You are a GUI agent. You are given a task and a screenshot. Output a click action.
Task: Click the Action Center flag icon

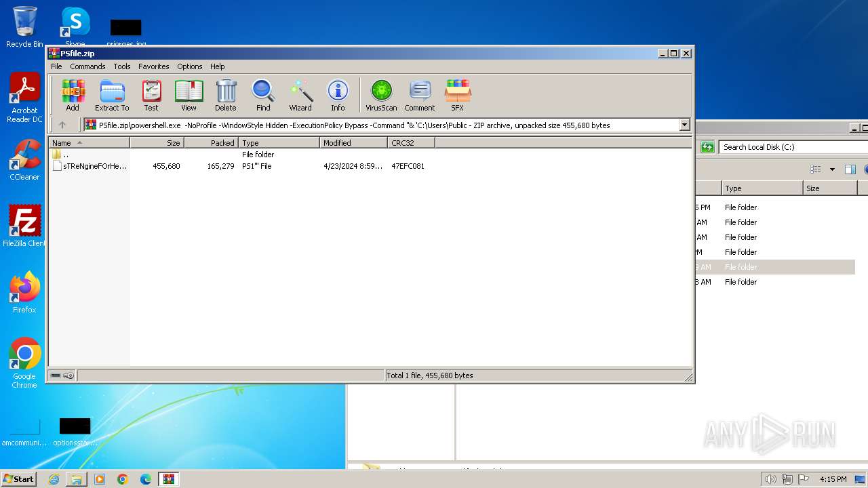pos(804,479)
